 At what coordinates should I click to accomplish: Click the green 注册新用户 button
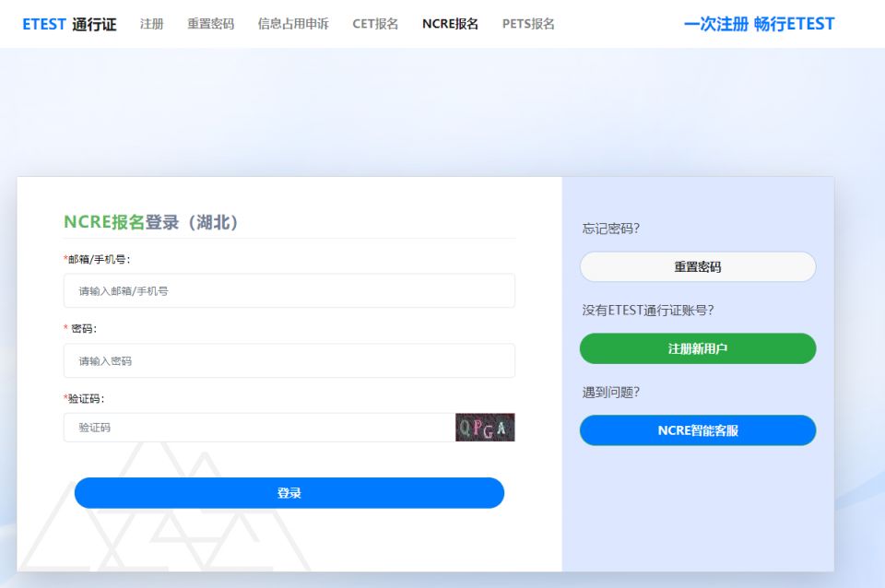(x=698, y=348)
